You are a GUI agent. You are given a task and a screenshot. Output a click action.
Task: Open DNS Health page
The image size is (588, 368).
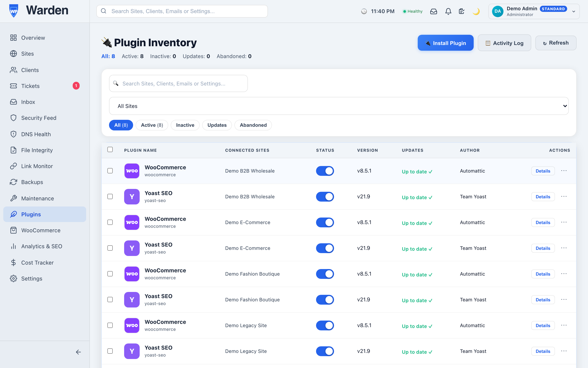point(45,134)
